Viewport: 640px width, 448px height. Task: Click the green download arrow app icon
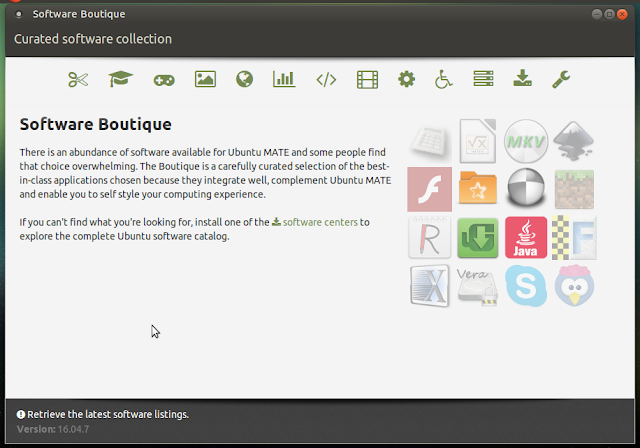pos(478,237)
